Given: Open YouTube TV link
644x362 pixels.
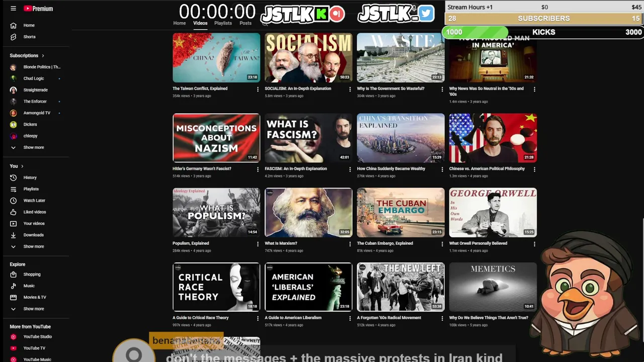Looking at the screenshot, I should [x=35, y=348].
